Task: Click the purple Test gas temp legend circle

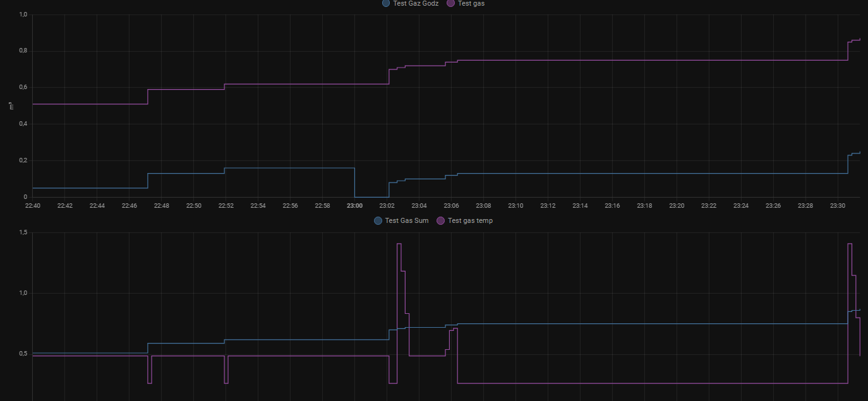Action: click(x=441, y=220)
